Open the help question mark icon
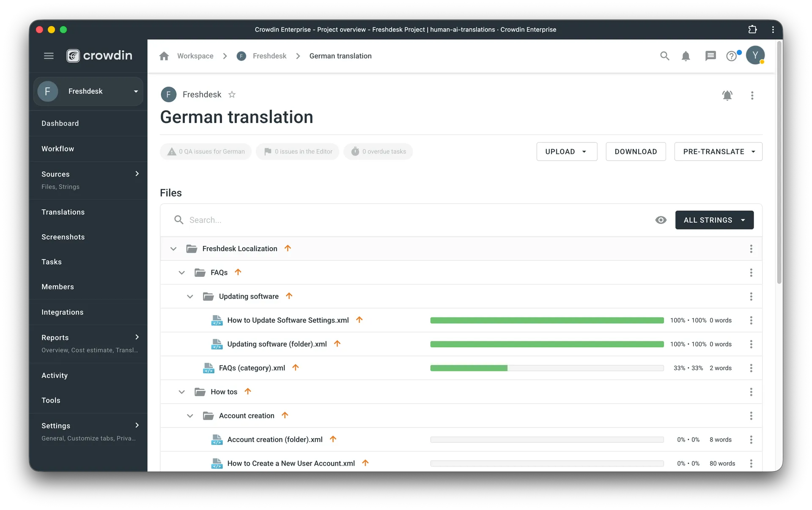Image resolution: width=812 pixels, height=510 pixels. 732,56
